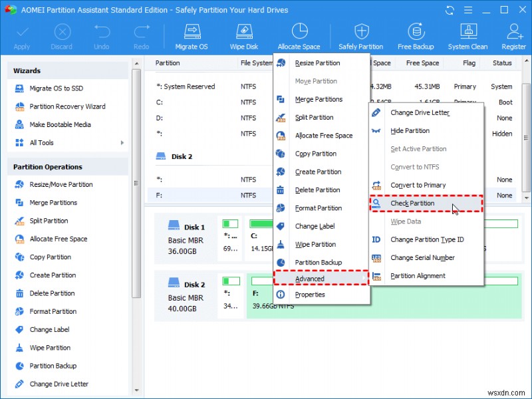Open Free Backup from the toolbar
532x399 pixels.
click(x=416, y=36)
